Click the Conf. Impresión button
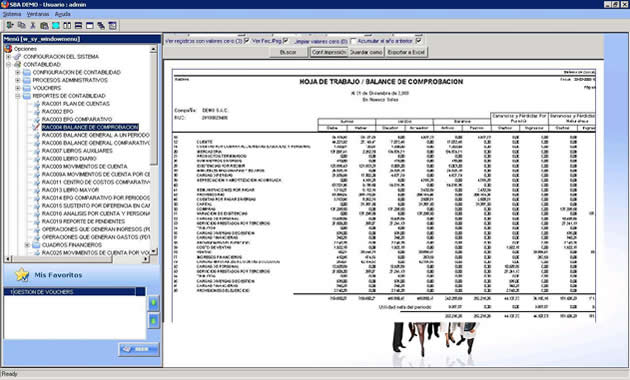This screenshot has width=630, height=380. 329,52
